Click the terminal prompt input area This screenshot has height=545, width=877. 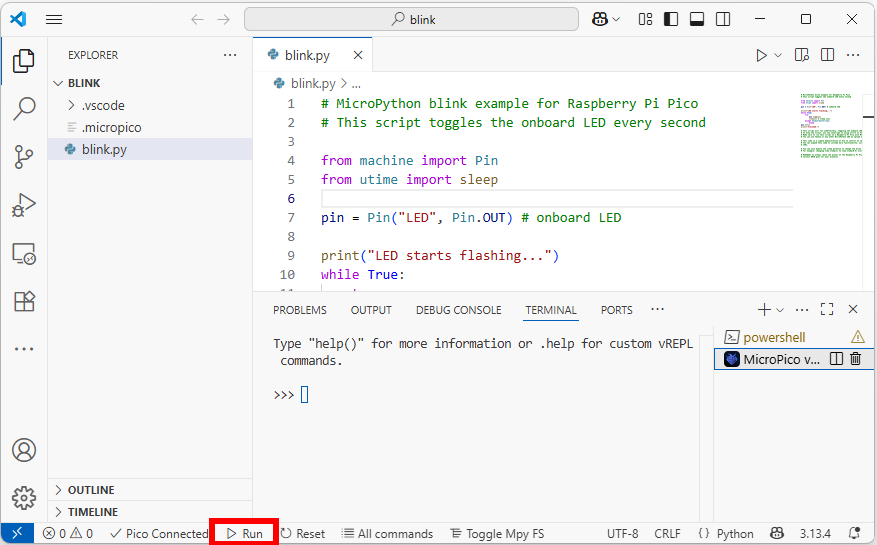pos(305,395)
